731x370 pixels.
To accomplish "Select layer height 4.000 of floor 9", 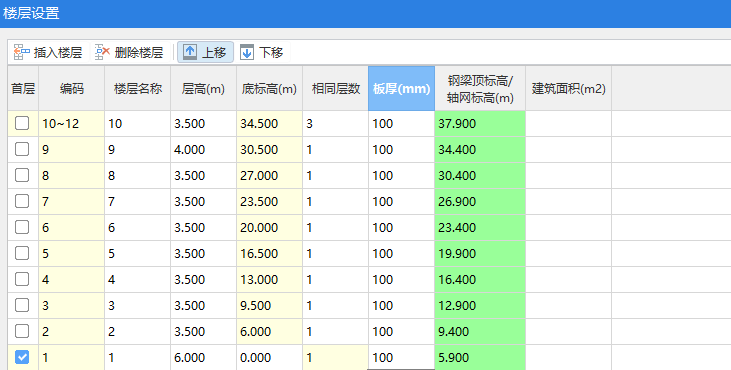I will click(x=203, y=150).
